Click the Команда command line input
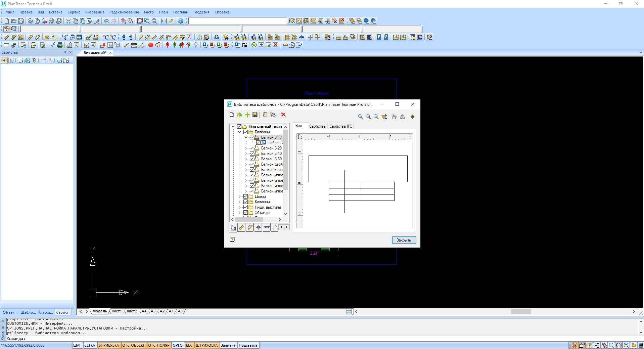This screenshot has width=644, height=349. 322,339
